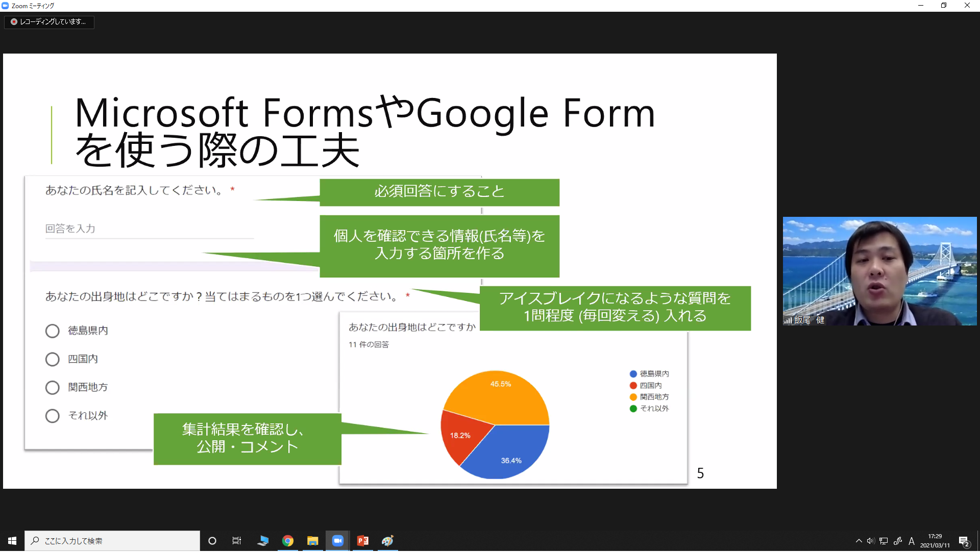
Task: Click the 必須回答にすること callout
Action: tap(439, 192)
